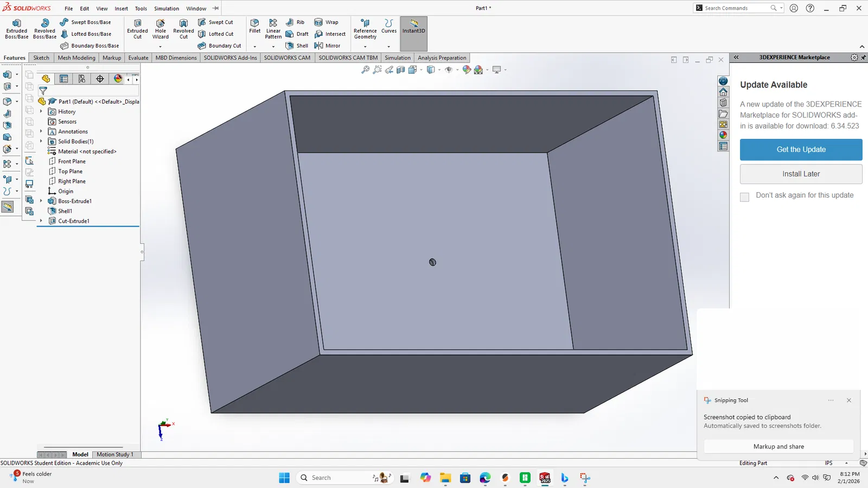Open the DisplayManager tab in the manager pane
This screenshot has height=488, width=868.
tap(118, 79)
